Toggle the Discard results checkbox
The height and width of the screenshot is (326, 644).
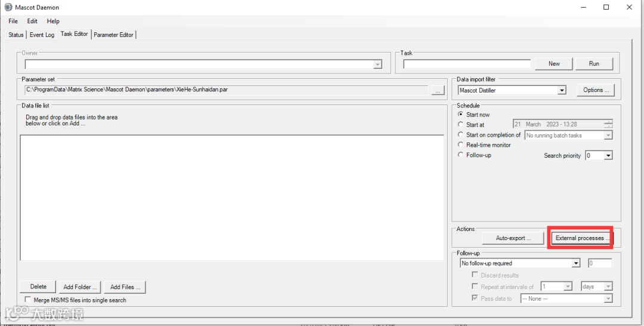475,275
